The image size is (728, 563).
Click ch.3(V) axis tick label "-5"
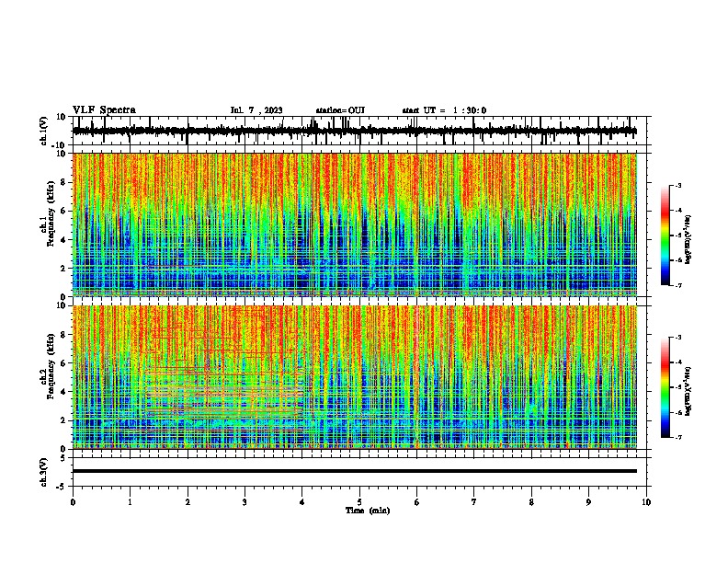tap(63, 487)
